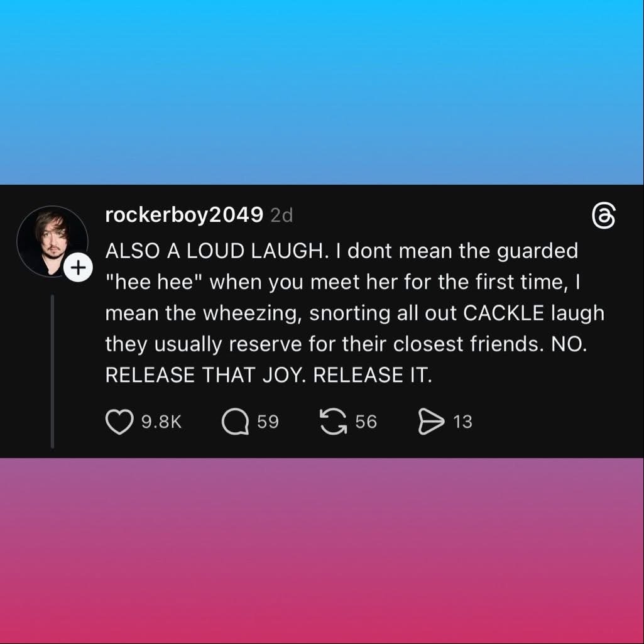Screen dimensions: 644x644
Task: Click the quoted "hee hee" text
Action: [x=154, y=282]
